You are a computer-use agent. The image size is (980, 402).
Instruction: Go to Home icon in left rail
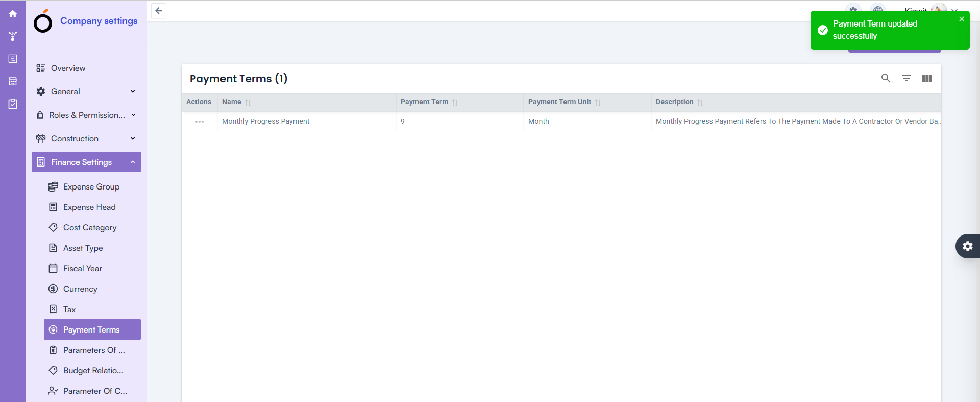(13, 14)
